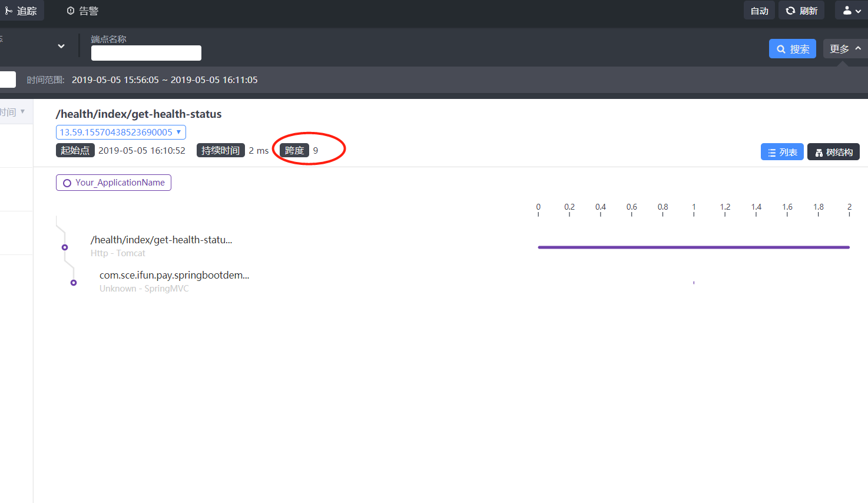Activate 自动 auto-refresh mode
The height and width of the screenshot is (503, 868).
point(759,10)
